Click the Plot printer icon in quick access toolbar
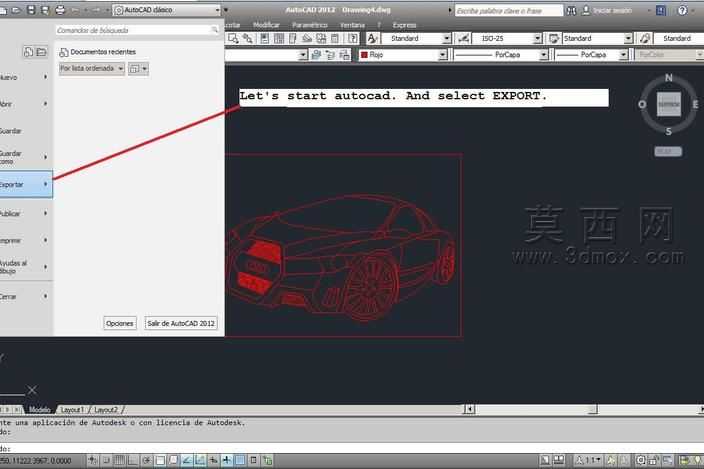This screenshot has height=469, width=704. coord(60,9)
